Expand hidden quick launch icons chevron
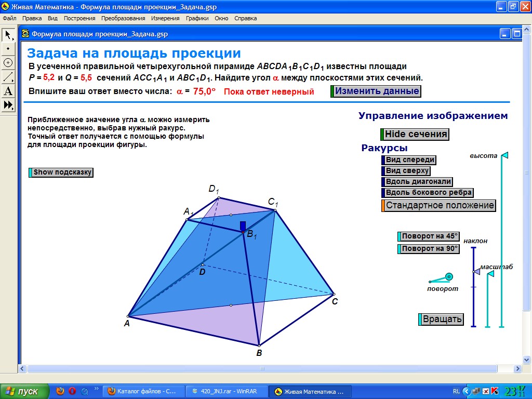 [x=96, y=389]
